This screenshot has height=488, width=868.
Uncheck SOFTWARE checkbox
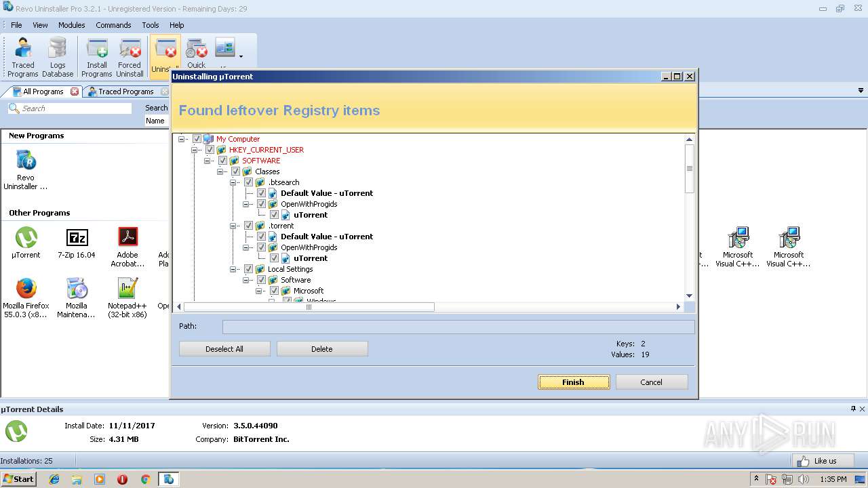tap(222, 161)
